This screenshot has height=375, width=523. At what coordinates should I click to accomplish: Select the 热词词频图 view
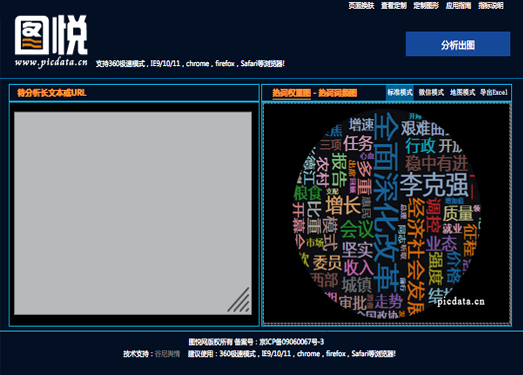pyautogui.click(x=337, y=93)
